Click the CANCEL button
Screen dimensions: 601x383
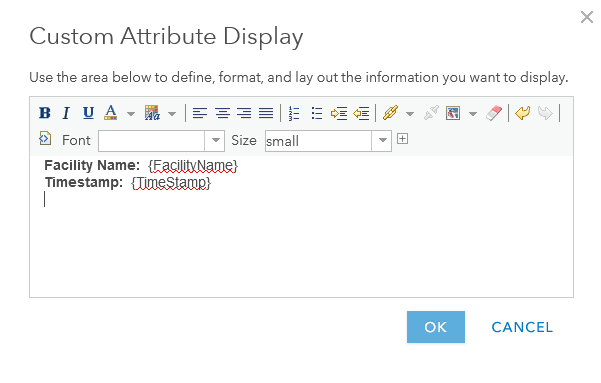tap(522, 327)
